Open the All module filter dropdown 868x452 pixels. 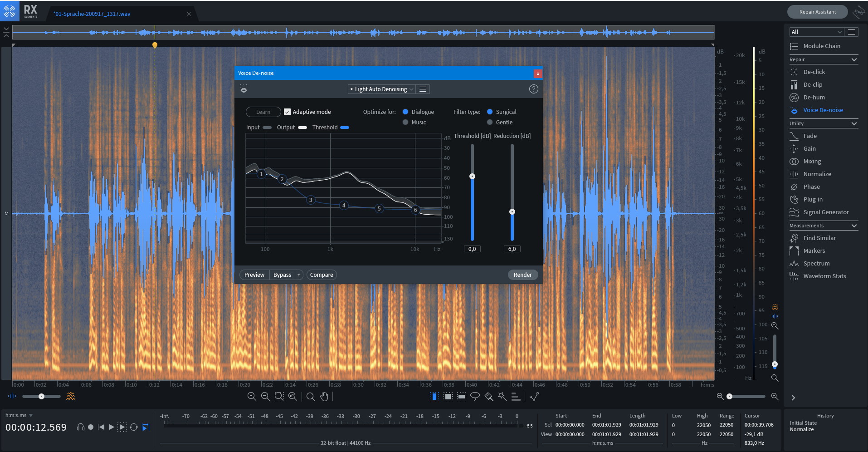click(816, 32)
